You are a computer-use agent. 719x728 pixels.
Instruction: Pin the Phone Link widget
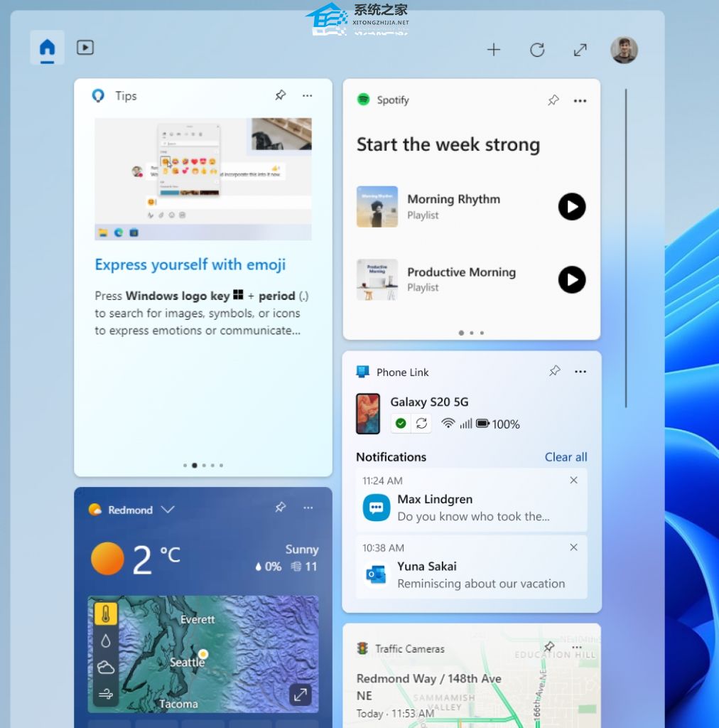pyautogui.click(x=555, y=371)
